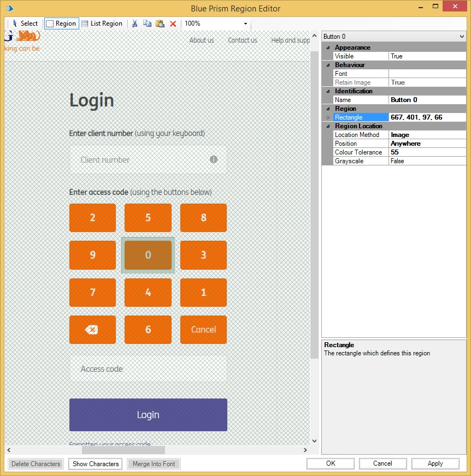Click the horizontal scrollbar left arrow

pyautogui.click(x=9, y=450)
